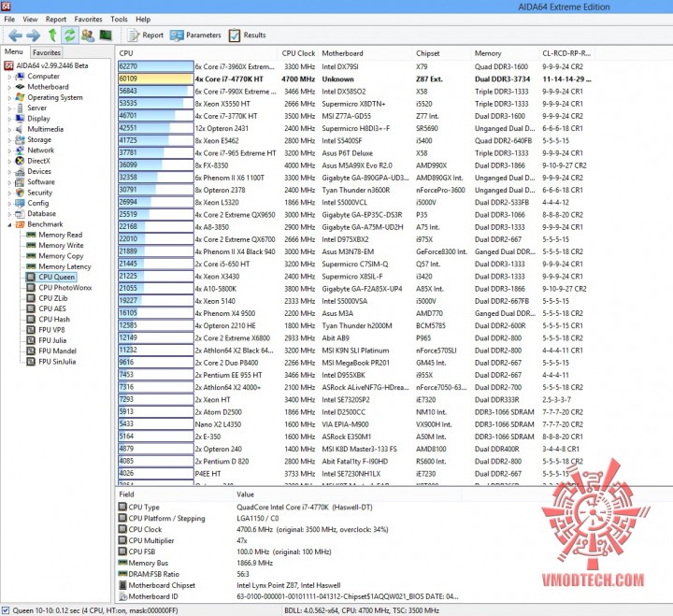Select the Security shield tree icon
673x616 pixels.
(x=20, y=193)
